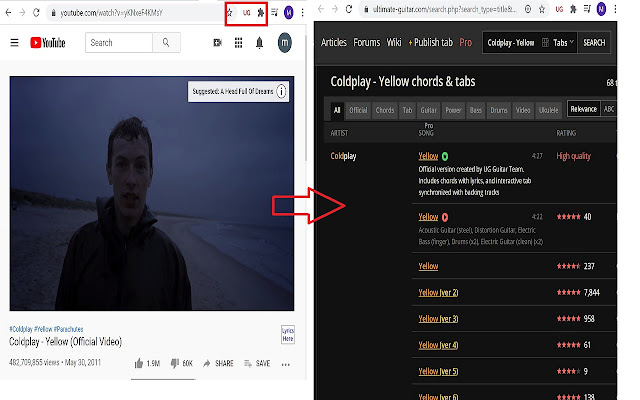Select the Video filter tab
The width and height of the screenshot is (640, 400).
tap(523, 110)
